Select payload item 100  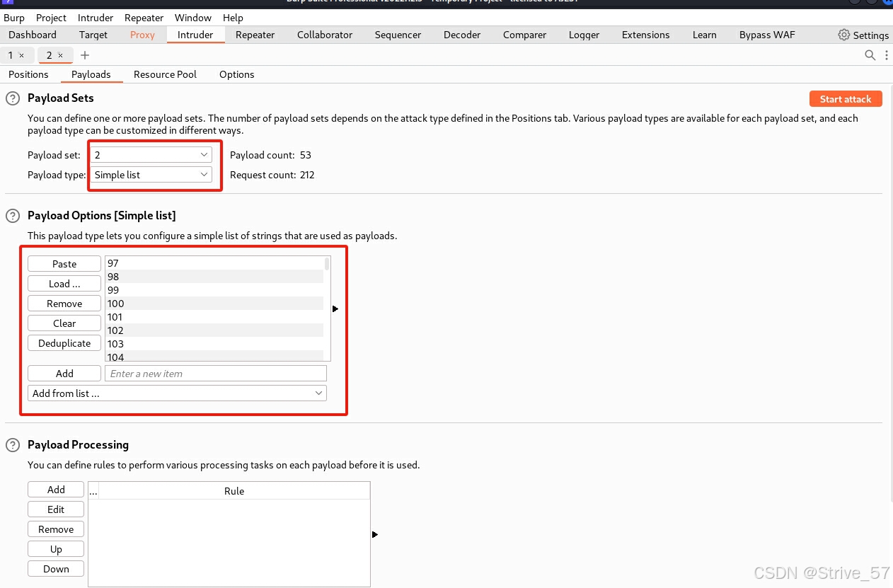[214, 304]
